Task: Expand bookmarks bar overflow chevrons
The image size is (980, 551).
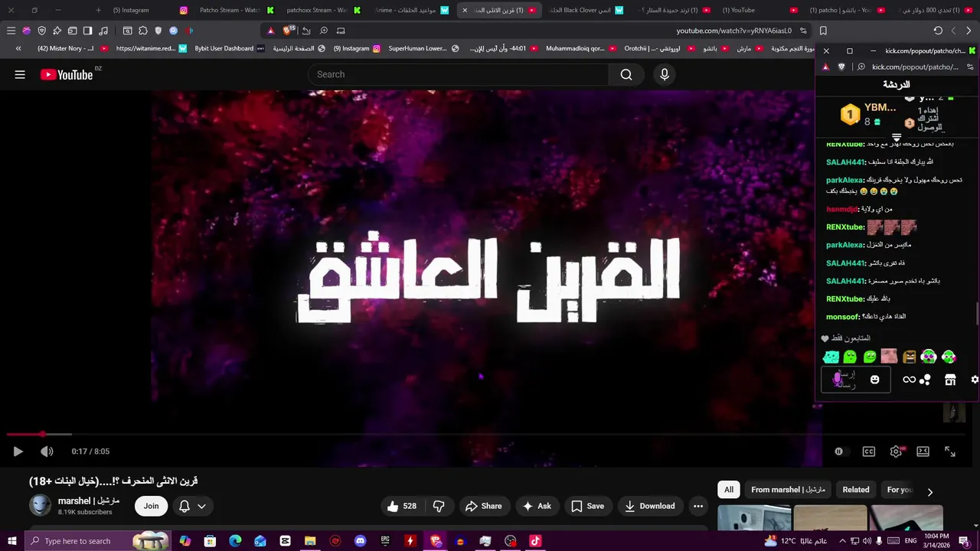Action: (18, 48)
